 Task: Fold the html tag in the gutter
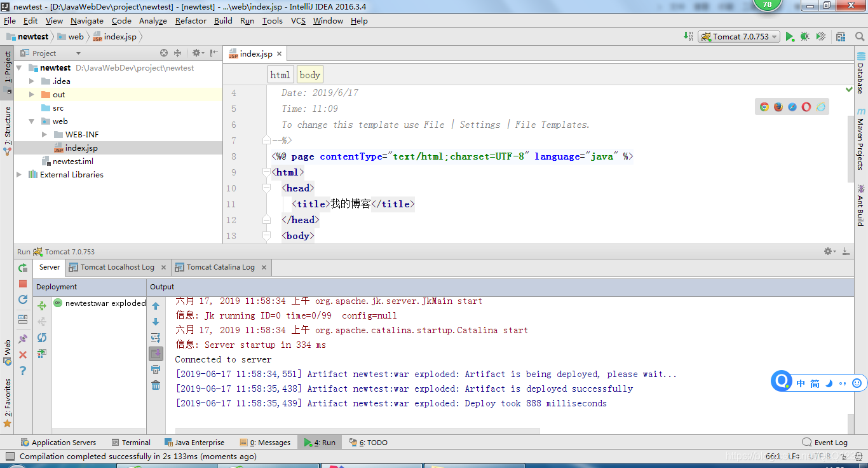coord(266,172)
